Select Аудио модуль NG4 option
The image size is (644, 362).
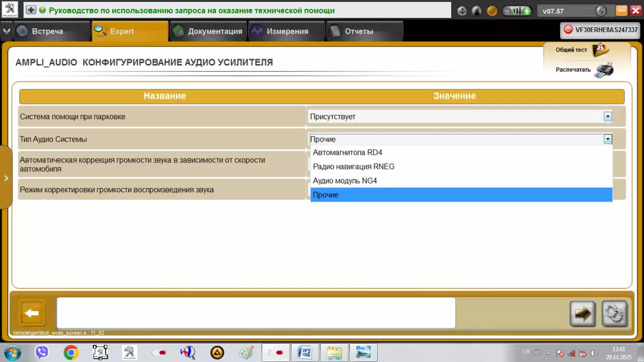345,181
